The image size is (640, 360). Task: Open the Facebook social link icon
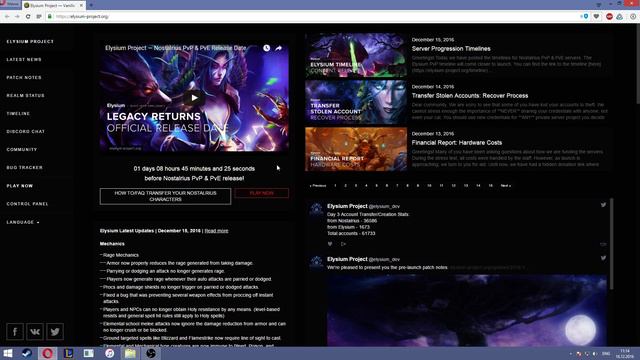click(15, 332)
